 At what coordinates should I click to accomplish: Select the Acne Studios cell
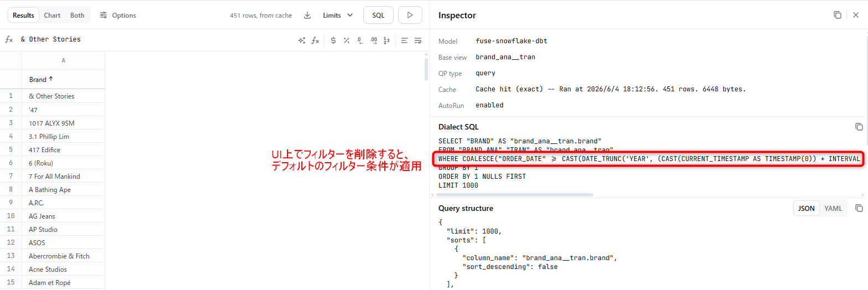pyautogui.click(x=63, y=269)
